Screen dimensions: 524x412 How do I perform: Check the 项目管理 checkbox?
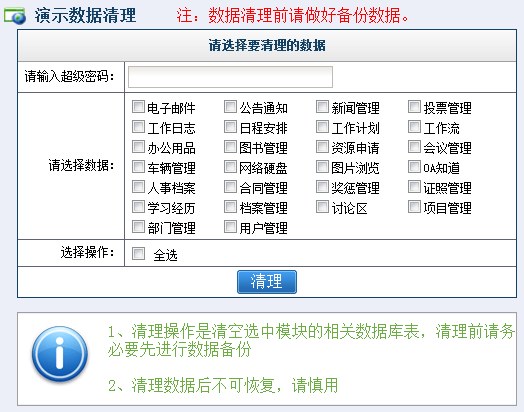pyautogui.click(x=414, y=207)
